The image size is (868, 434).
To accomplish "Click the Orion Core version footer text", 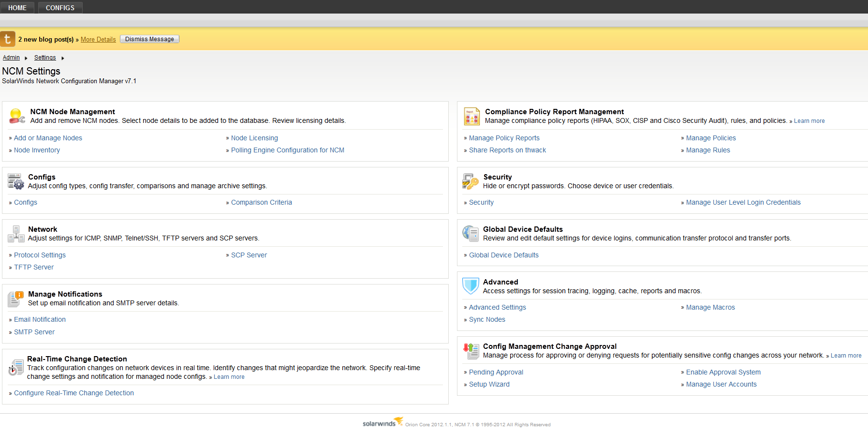I will click(478, 425).
